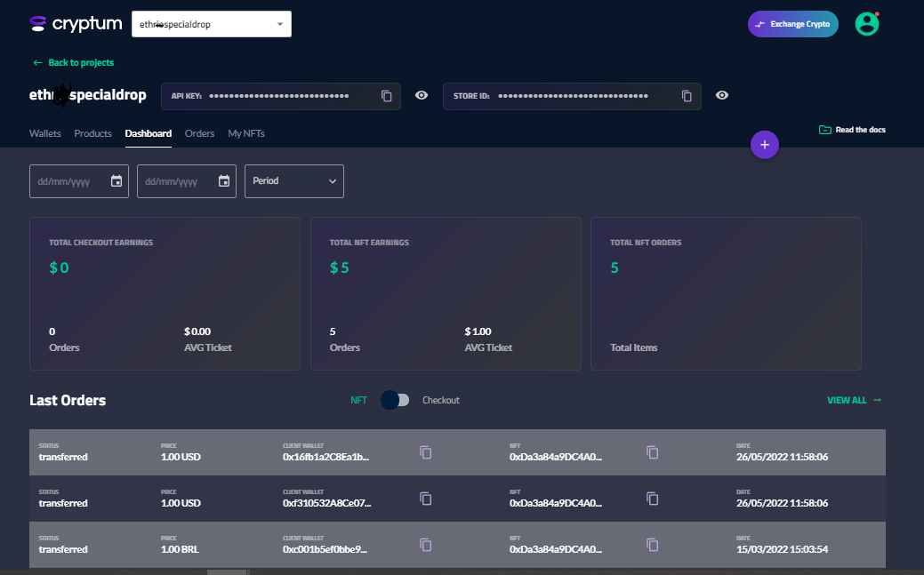Open the project selector dropdown
Viewport: 924px width, 575px height.
[212, 24]
